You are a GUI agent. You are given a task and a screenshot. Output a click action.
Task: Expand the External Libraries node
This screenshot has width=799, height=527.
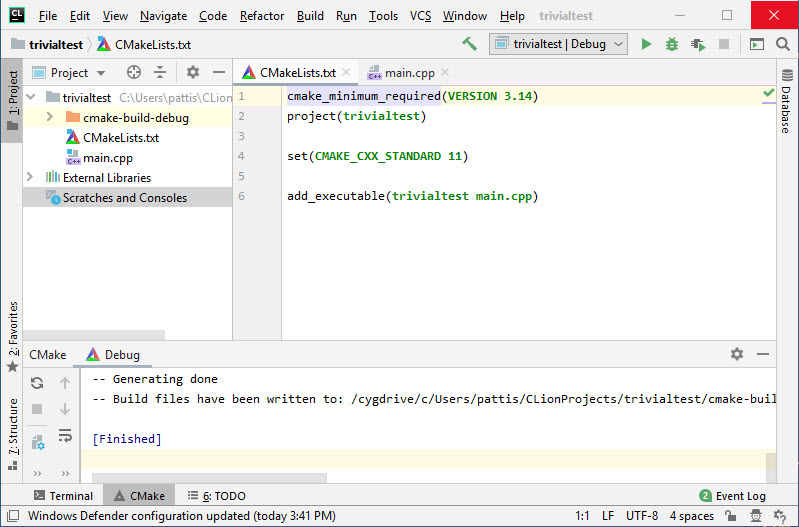pyautogui.click(x=31, y=178)
